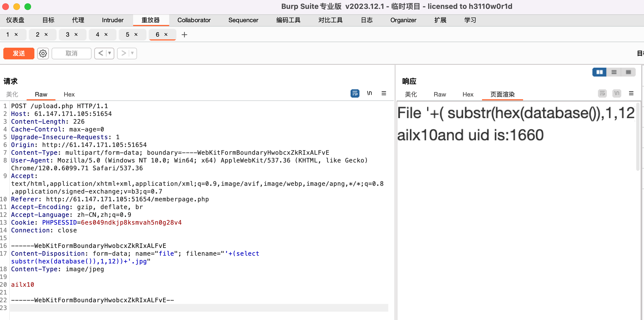Click the 发送 send button
Image resolution: width=644 pixels, height=320 pixels.
18,53
